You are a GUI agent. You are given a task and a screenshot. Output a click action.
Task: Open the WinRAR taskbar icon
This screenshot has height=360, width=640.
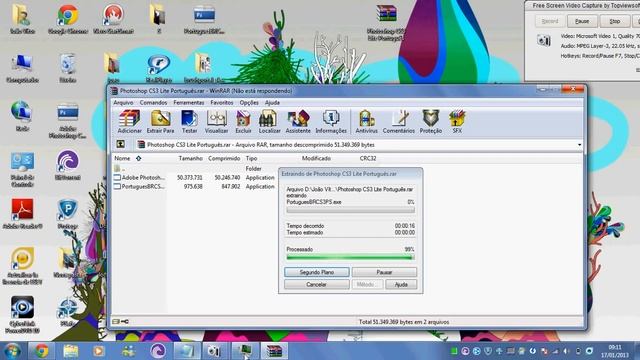coord(274,351)
